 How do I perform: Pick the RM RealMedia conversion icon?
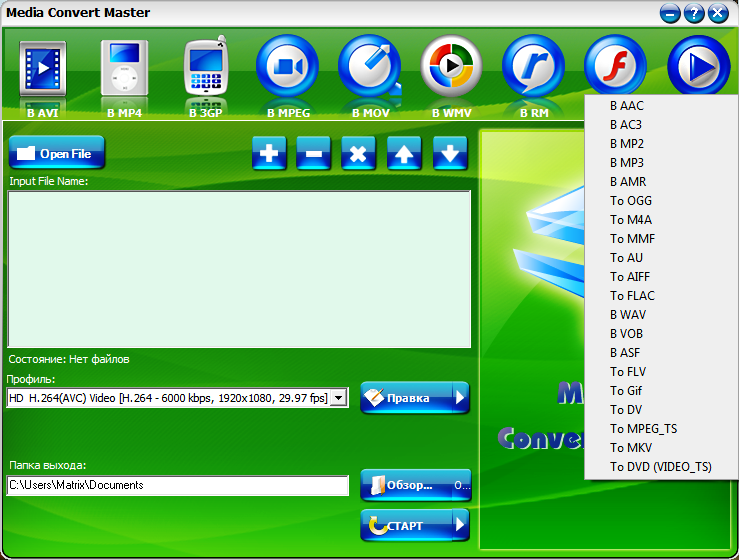point(534,66)
